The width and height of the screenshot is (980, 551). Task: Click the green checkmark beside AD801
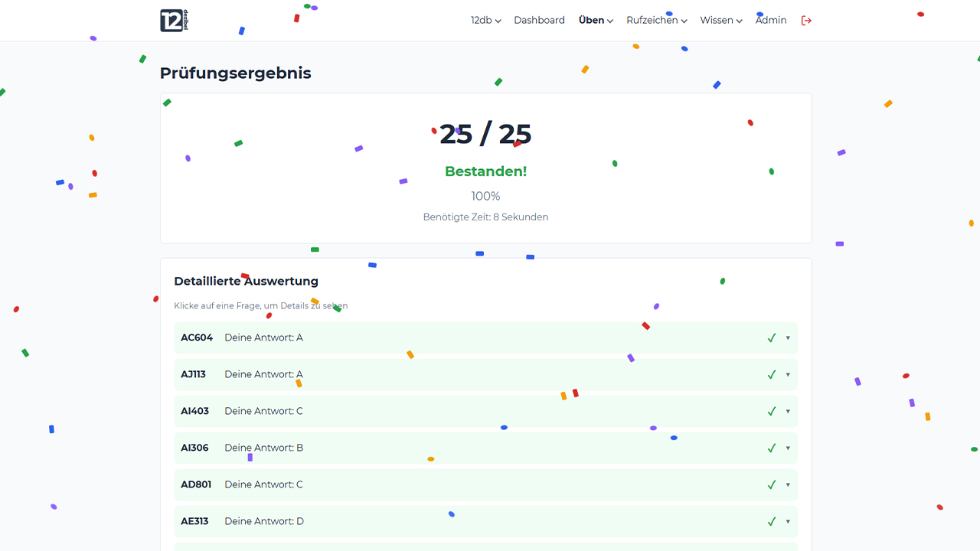(x=771, y=484)
